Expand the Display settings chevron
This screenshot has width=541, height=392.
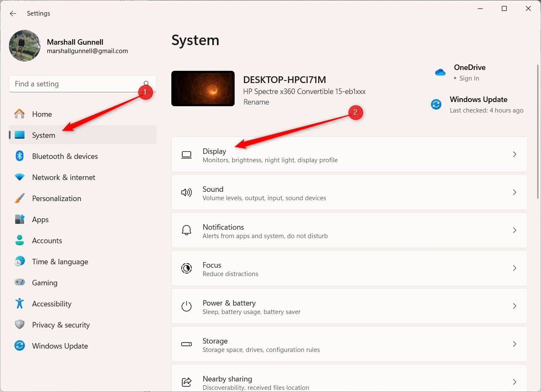514,154
